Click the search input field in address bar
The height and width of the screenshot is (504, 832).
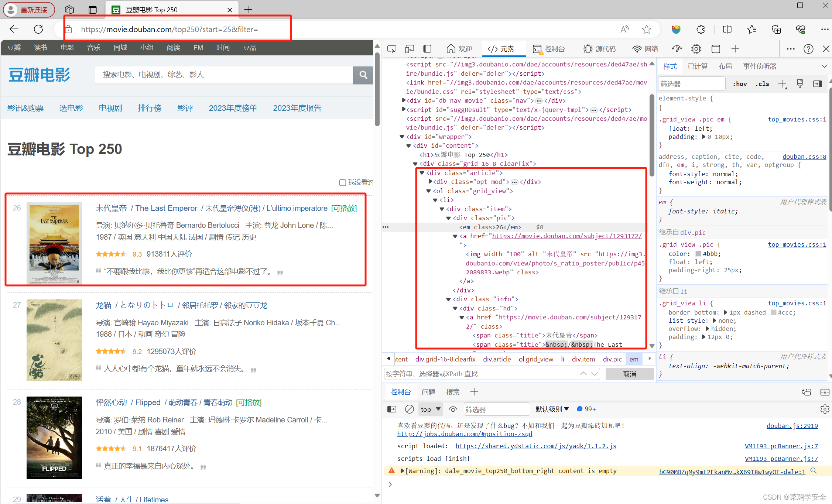[x=175, y=28]
